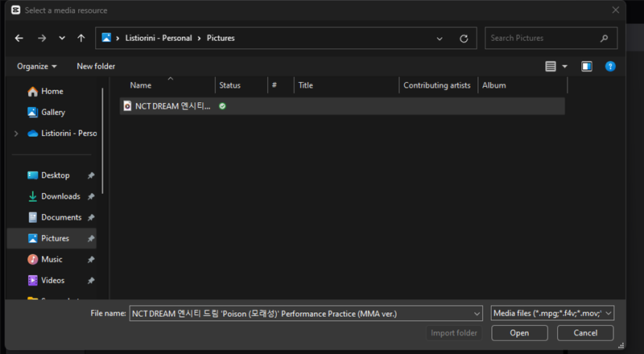The width and height of the screenshot is (644, 354).
Task: Toggle the preview pane icon
Action: 587,66
